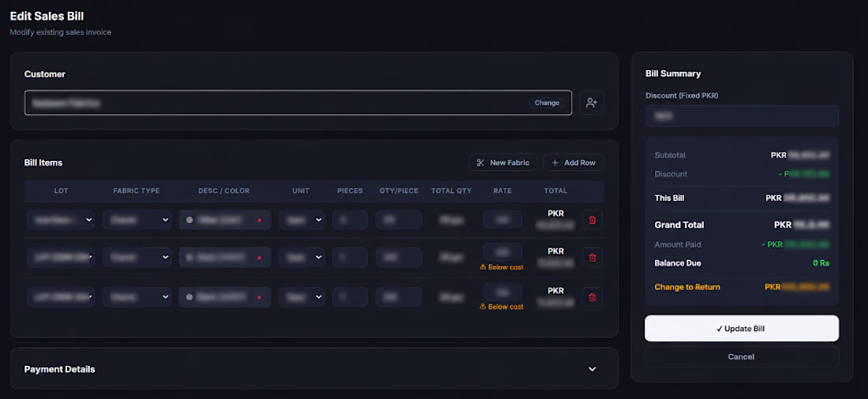Open the Fabric Type dropdown in the first row
The height and width of the screenshot is (399, 868).
tap(137, 220)
